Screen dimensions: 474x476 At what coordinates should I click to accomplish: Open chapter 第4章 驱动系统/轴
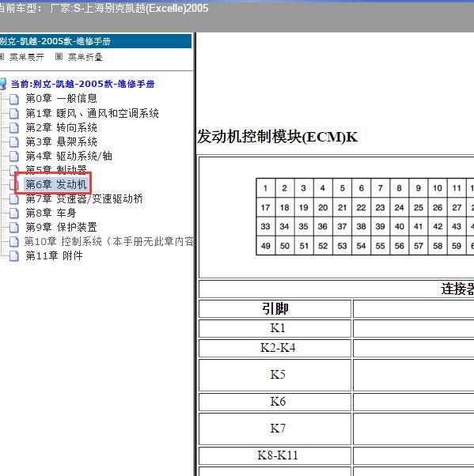(x=69, y=156)
